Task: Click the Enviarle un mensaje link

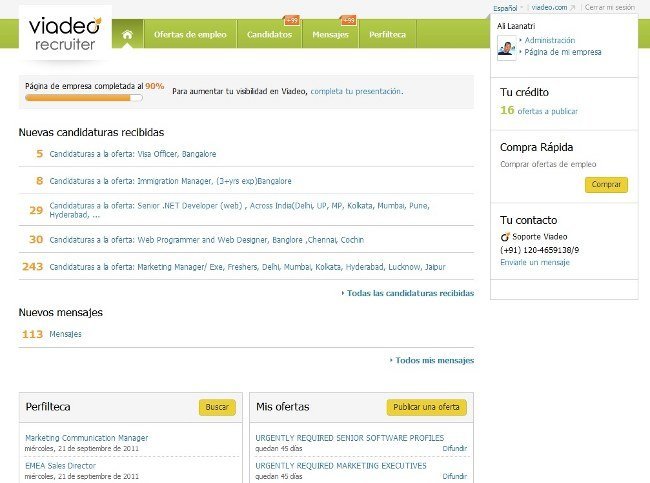Action: 534,262
